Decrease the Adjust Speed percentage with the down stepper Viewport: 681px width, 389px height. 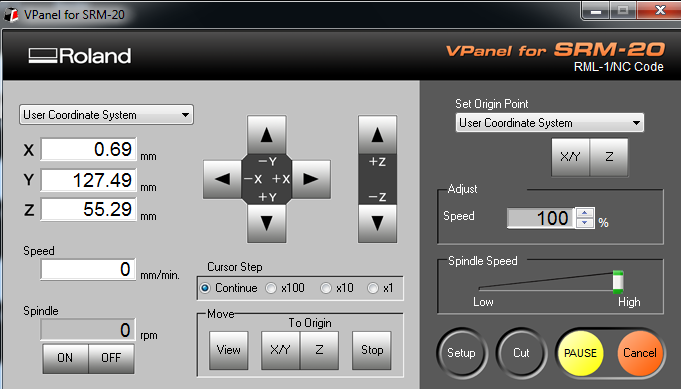[x=585, y=223]
